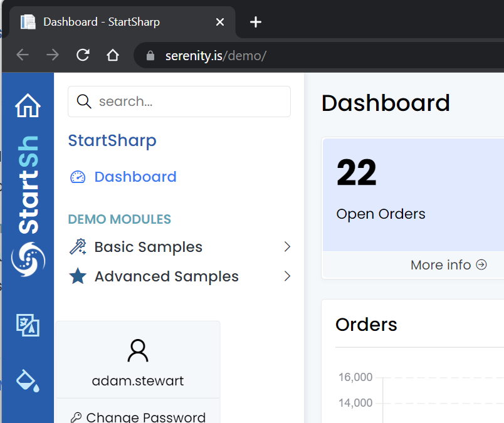Viewport: 504px width, 423px height.
Task: Reload the page with browser refresh button
Action: 83,55
